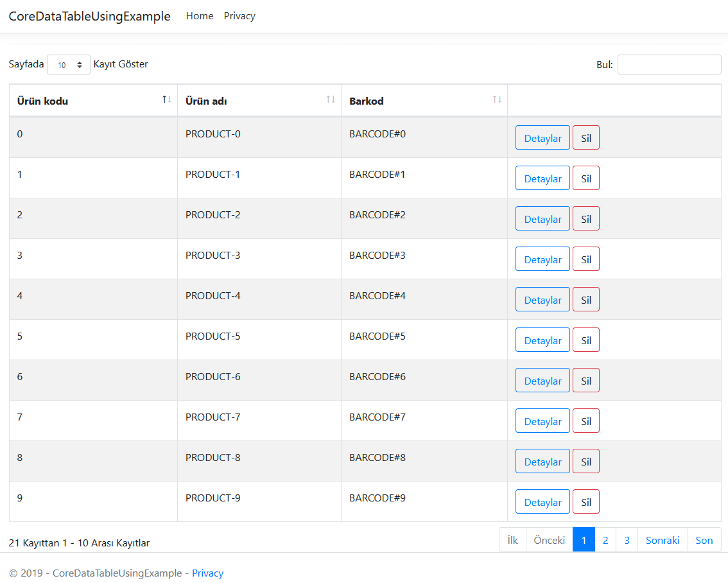Image resolution: width=728 pixels, height=583 pixels.
Task: Go to the Home page
Action: [x=199, y=16]
